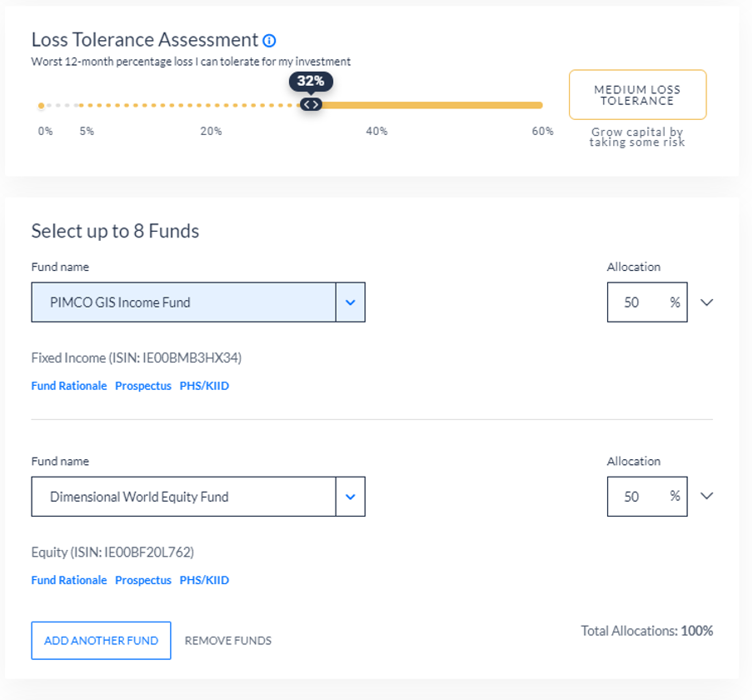Open Dimensional fund's Fund Rationale link
Viewport: 753px width, 700px height.
coord(69,580)
